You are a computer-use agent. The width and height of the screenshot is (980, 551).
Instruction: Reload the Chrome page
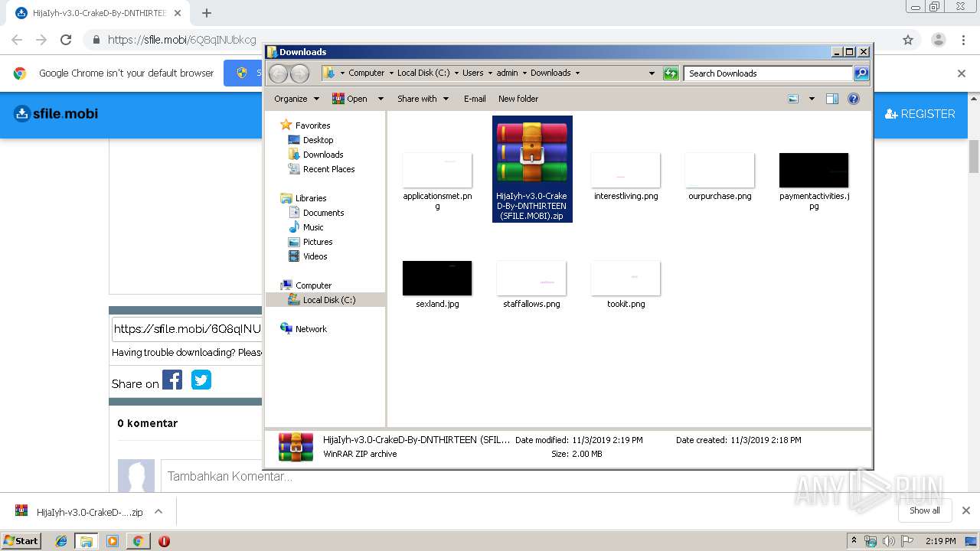tap(66, 40)
